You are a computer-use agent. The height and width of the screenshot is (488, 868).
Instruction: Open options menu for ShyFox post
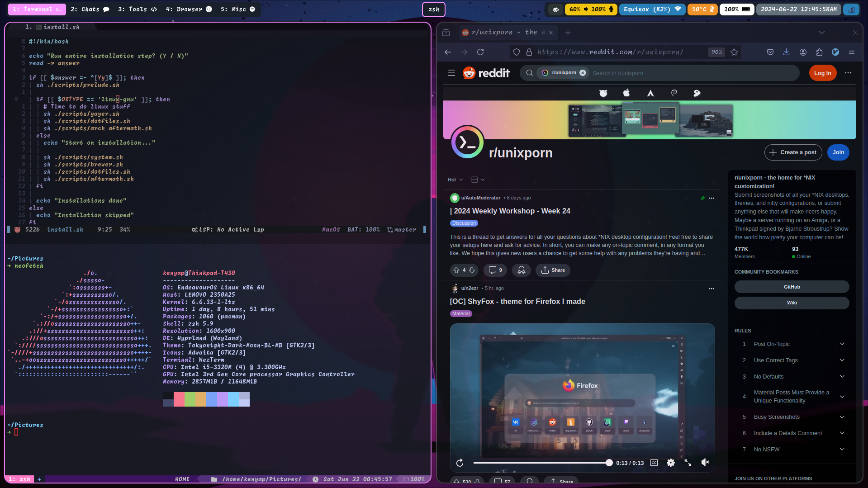(711, 289)
